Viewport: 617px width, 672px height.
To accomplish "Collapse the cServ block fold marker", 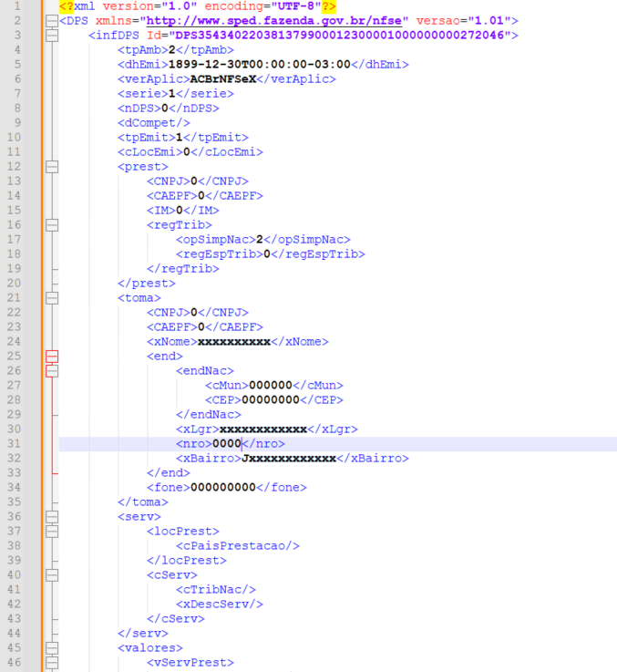I will [52, 574].
